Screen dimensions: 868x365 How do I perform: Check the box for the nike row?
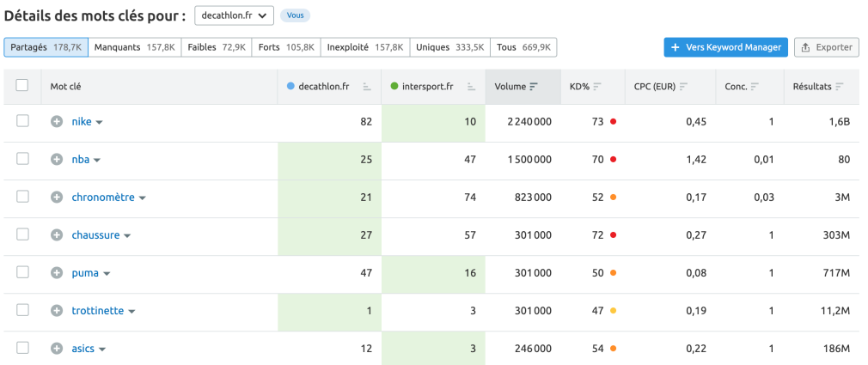[x=22, y=121]
